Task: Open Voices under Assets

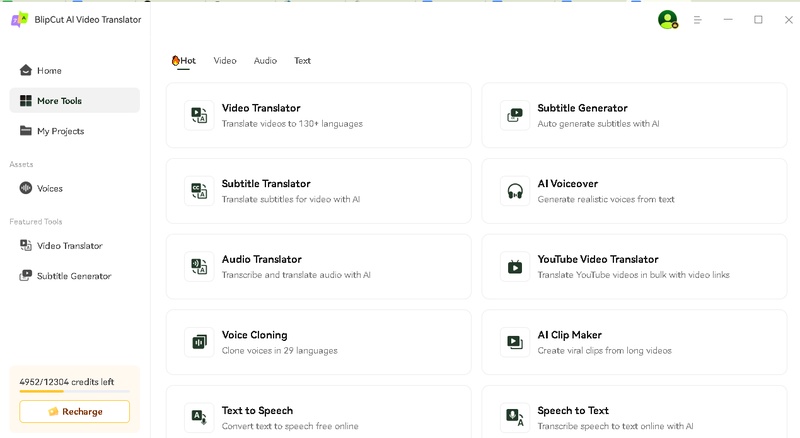Action: (x=49, y=188)
